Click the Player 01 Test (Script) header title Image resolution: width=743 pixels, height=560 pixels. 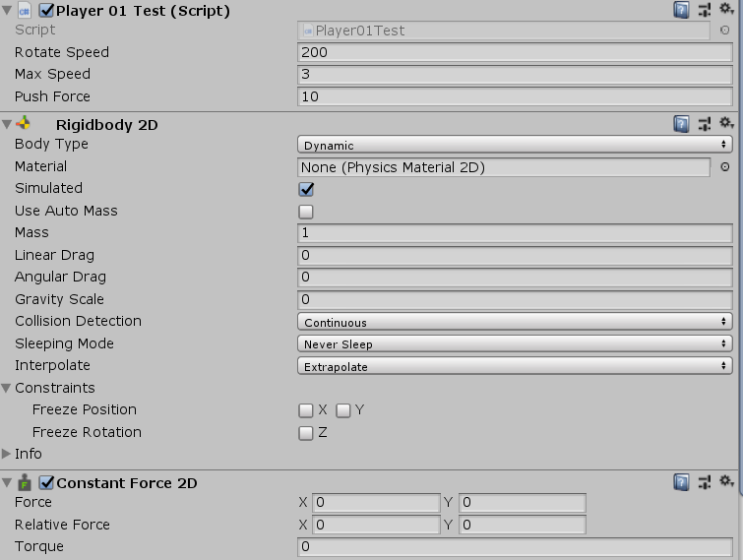click(x=143, y=11)
